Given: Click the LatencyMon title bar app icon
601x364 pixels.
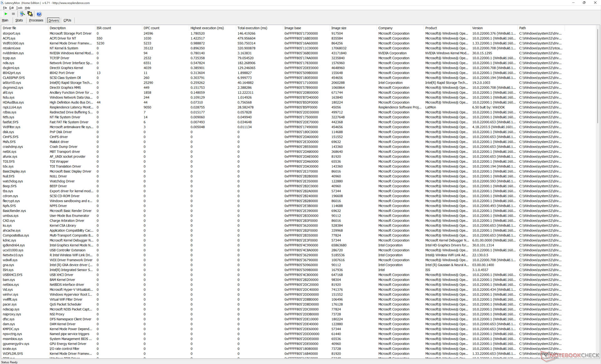Looking at the screenshot, I should pyautogui.click(x=2, y=3).
